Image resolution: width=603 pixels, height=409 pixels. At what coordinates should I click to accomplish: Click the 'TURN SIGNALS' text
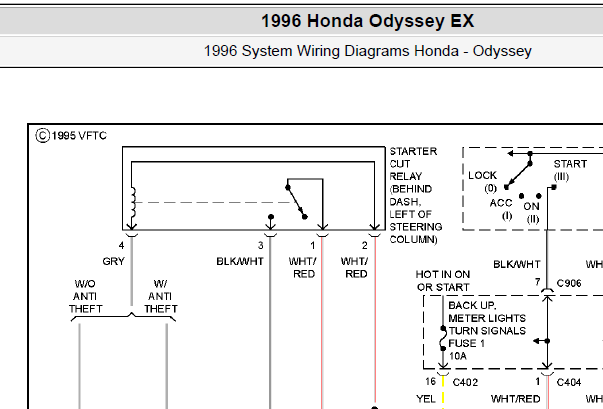(487, 331)
